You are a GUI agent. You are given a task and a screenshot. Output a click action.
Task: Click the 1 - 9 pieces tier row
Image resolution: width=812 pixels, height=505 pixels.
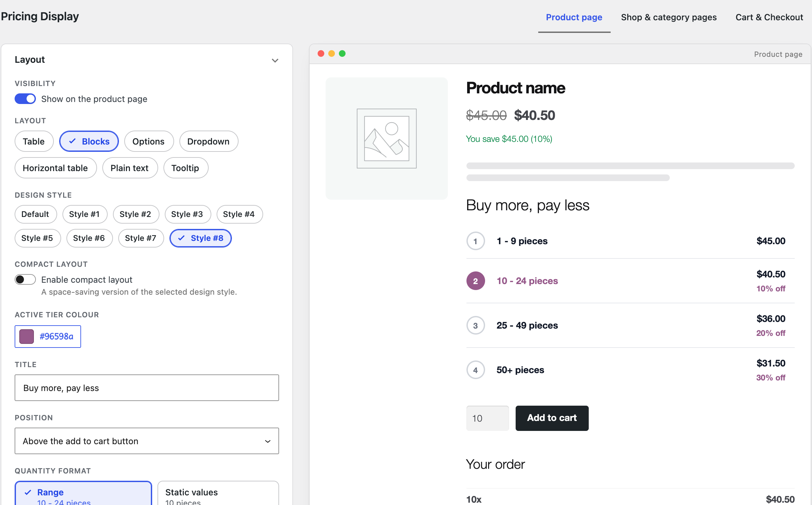[630, 241]
